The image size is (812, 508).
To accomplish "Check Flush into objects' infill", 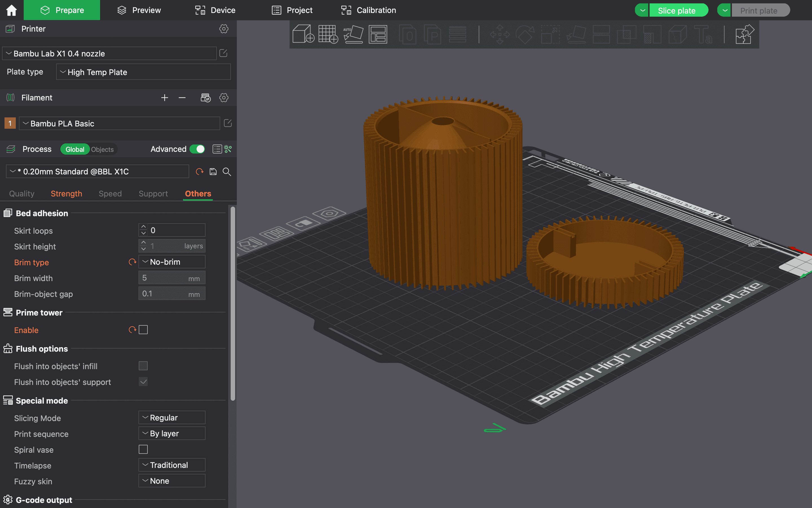I will pos(143,366).
